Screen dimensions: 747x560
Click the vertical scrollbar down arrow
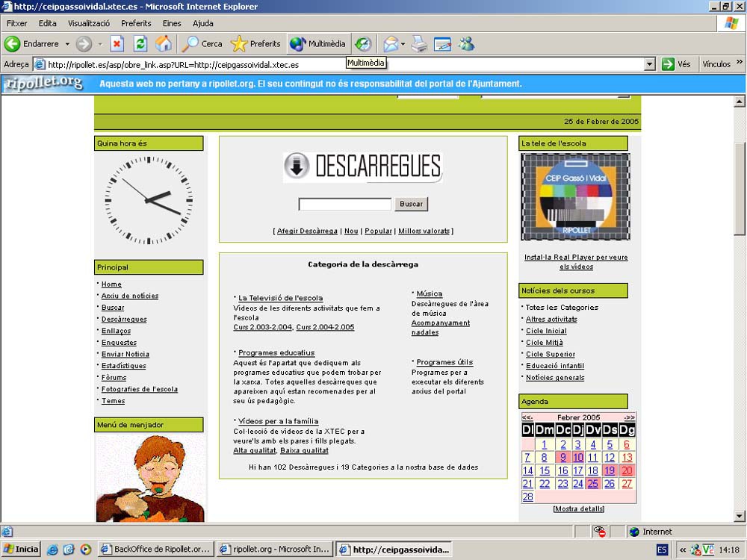point(740,516)
